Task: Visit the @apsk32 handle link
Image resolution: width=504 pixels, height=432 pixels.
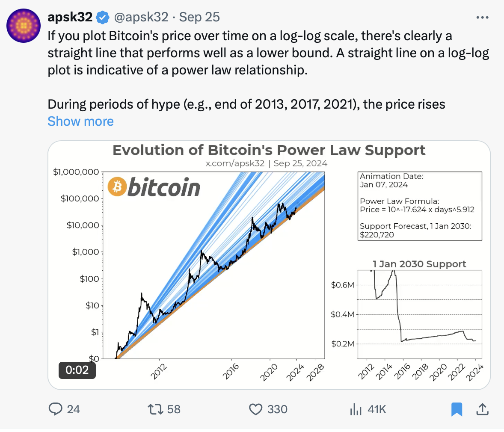Action: 141,17
